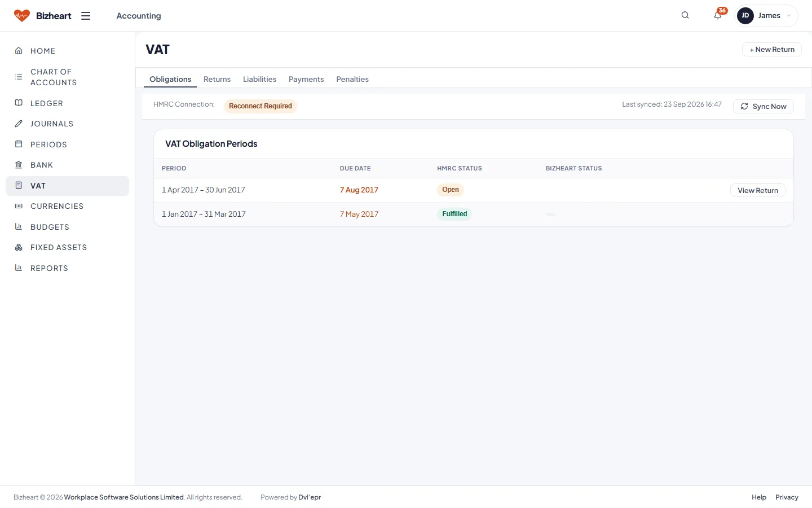812x508 pixels.
Task: Click the JD user avatar
Action: click(745, 16)
